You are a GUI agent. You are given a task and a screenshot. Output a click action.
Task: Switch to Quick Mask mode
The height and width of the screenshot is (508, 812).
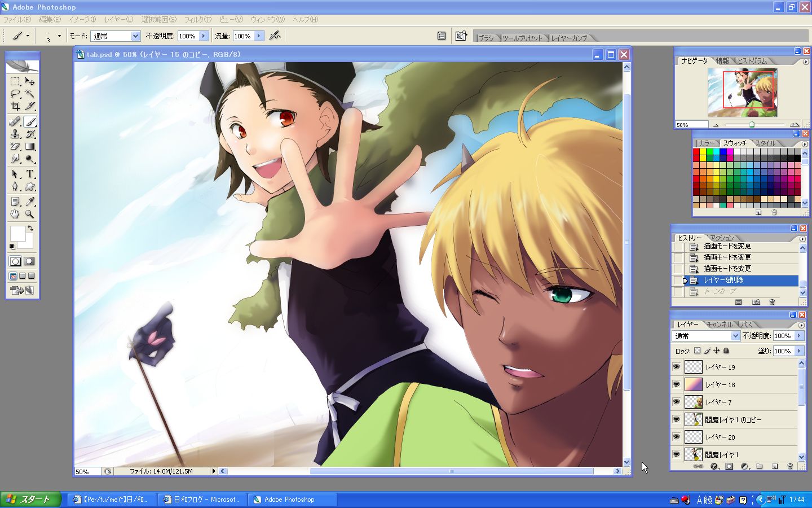point(29,261)
